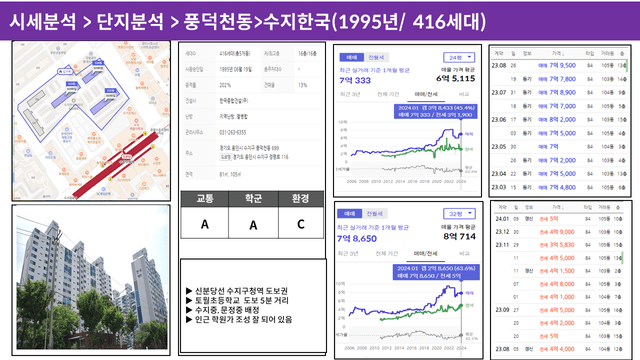The height and width of the screenshot is (360, 640).
Task: Click the 8억 2,000 sale price row
Action: (x=559, y=120)
